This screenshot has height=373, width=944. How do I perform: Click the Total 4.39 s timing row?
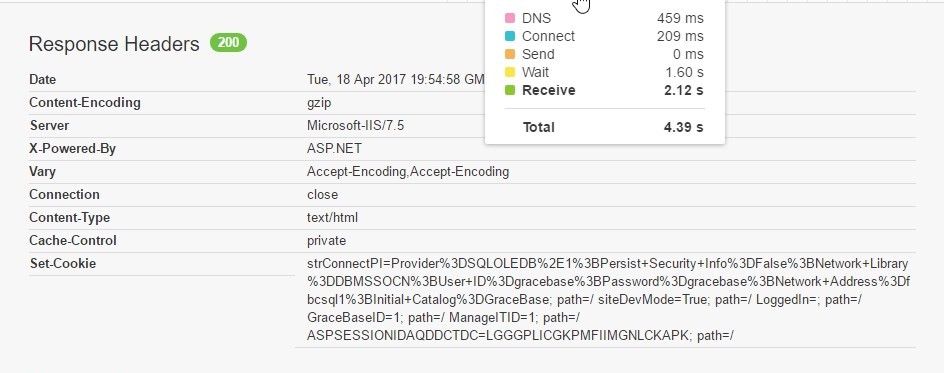coord(604,128)
